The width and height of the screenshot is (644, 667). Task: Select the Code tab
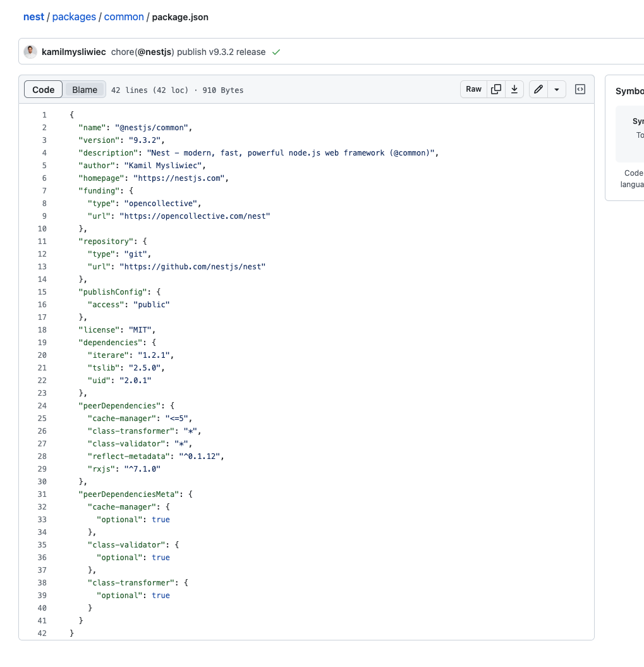pos(43,89)
